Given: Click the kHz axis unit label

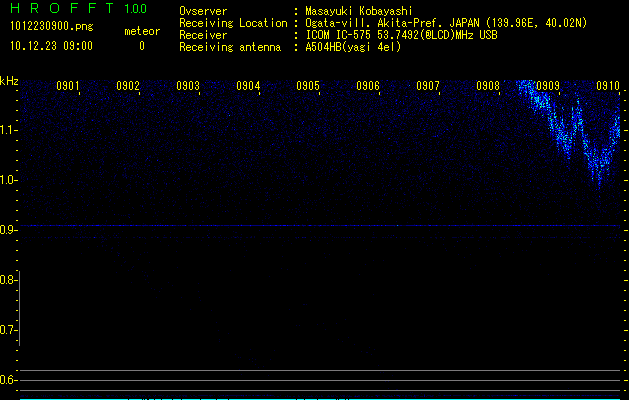Looking at the screenshot, I should click(9, 81).
